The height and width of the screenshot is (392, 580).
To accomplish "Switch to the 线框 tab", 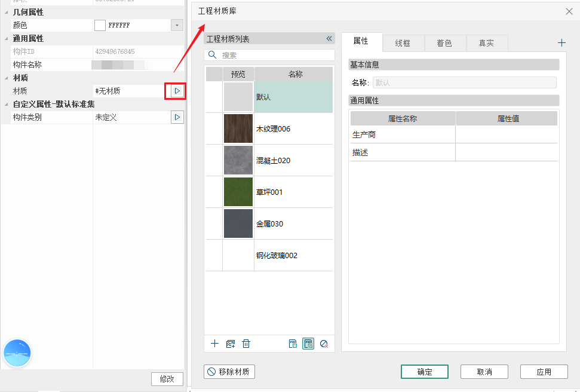I will click(403, 43).
